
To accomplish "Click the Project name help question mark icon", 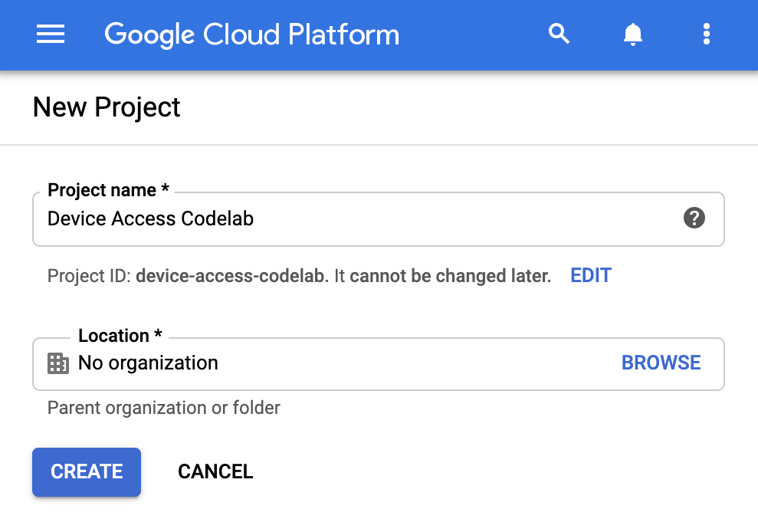I will pyautogui.click(x=694, y=218).
